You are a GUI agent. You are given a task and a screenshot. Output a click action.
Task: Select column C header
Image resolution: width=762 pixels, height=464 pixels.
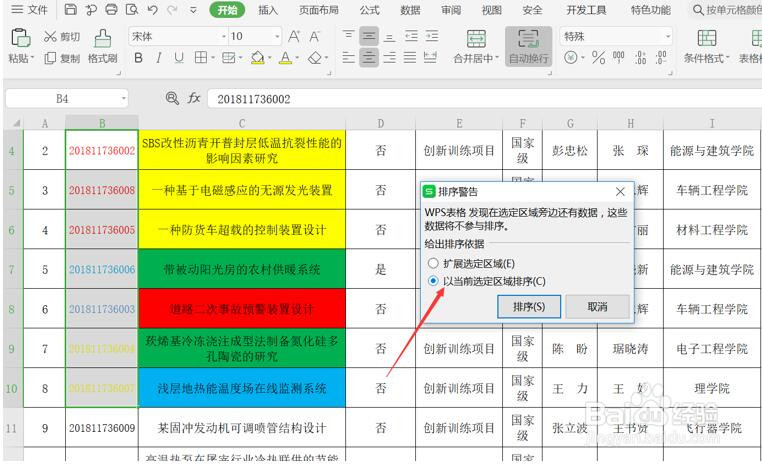242,123
